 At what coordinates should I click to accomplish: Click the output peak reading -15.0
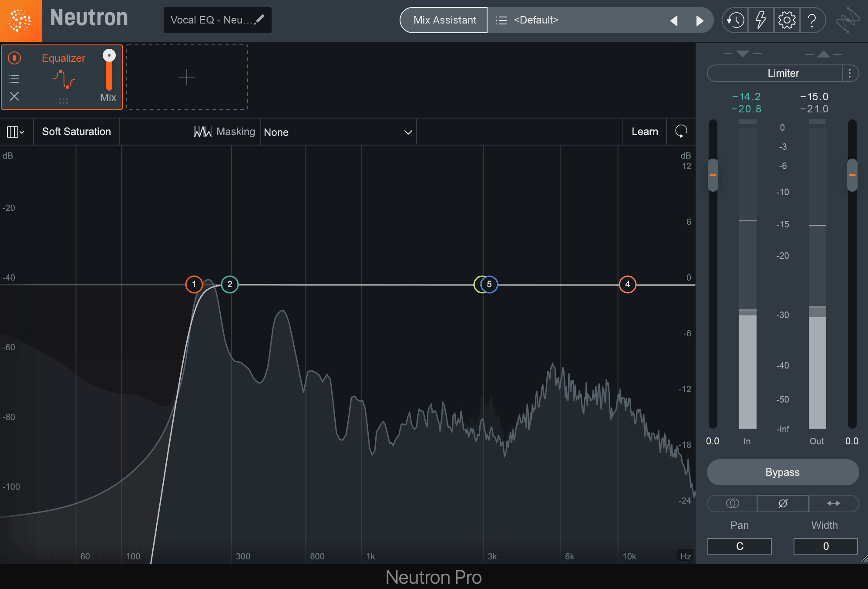(x=814, y=97)
